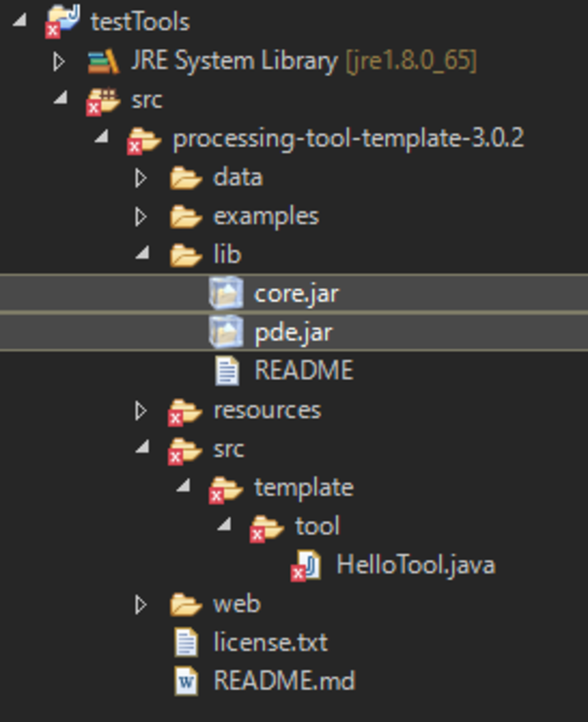Select the tool package label
This screenshot has width=588, height=722.
317,526
